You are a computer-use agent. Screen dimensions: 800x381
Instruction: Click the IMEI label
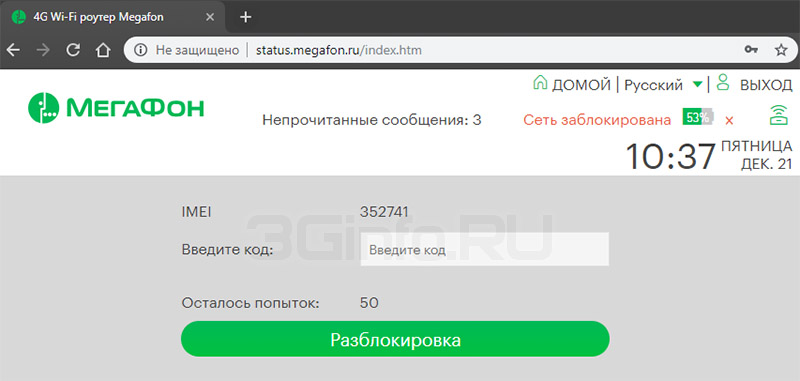(196, 212)
